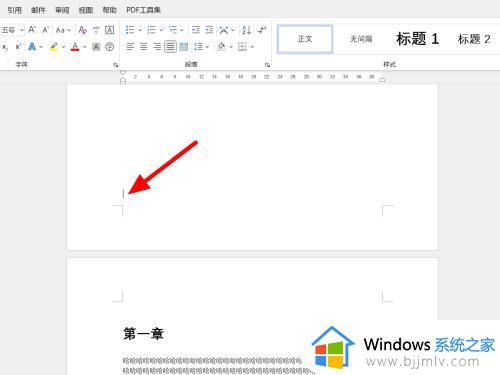Image resolution: width=500 pixels, height=375 pixels.
Task: Toggle Justify alignment
Action: pyautogui.click(x=170, y=47)
